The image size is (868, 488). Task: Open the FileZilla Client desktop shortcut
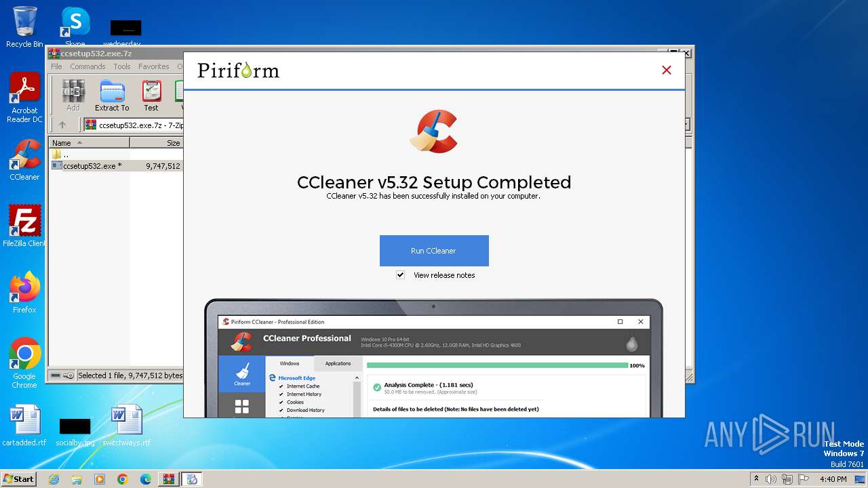coord(24,226)
